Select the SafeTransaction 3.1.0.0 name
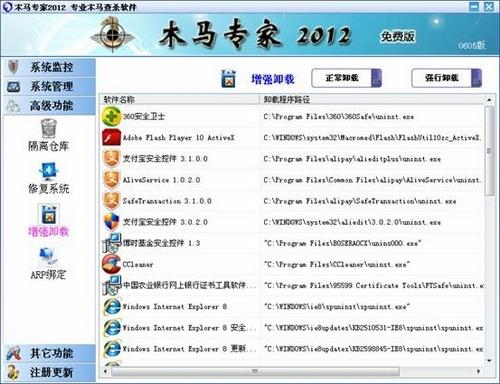 point(167,201)
